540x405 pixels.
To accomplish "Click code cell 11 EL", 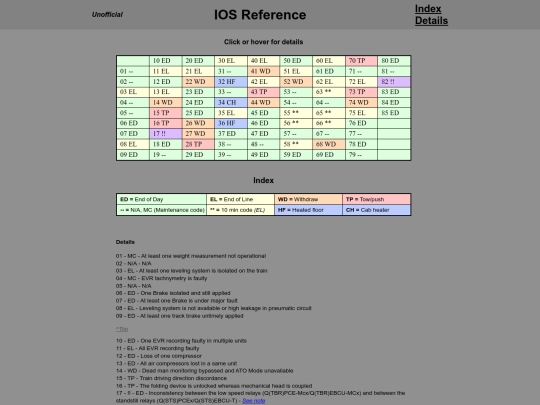I will click(166, 71).
